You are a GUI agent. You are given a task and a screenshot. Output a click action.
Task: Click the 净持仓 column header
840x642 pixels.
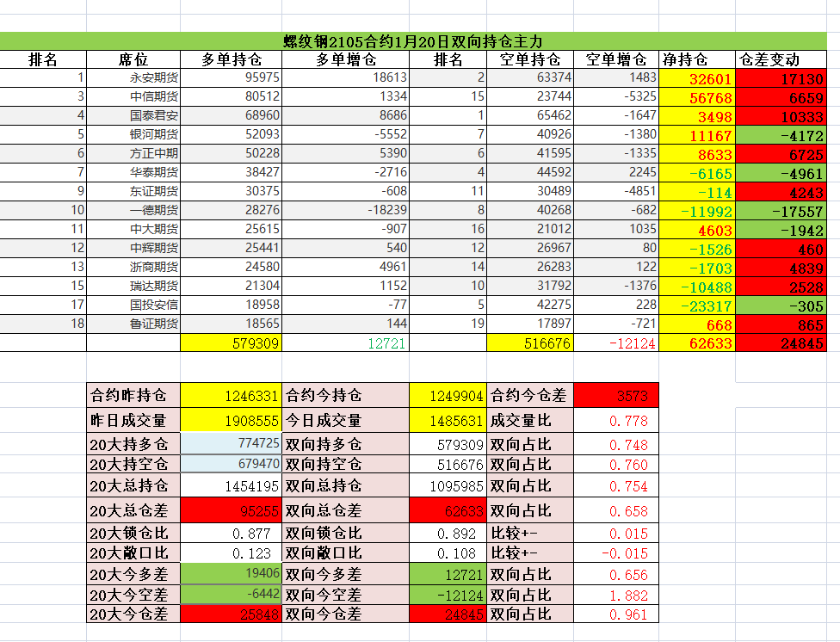[x=697, y=59]
